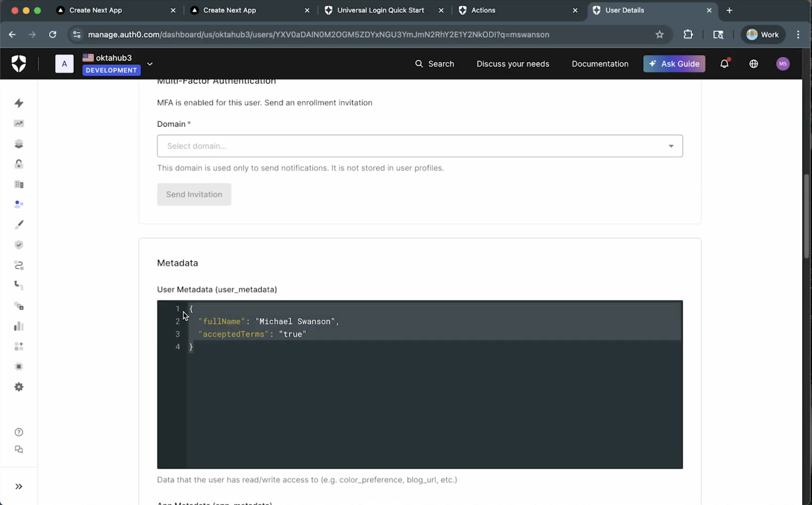This screenshot has height=505, width=812.
Task: Open Documentation from the top navigation
Action: pos(600,64)
